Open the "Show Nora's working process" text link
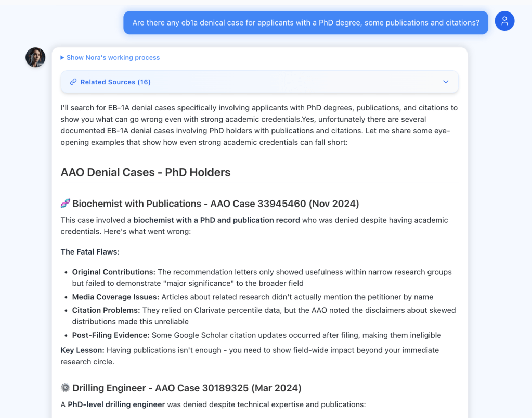 (x=113, y=58)
